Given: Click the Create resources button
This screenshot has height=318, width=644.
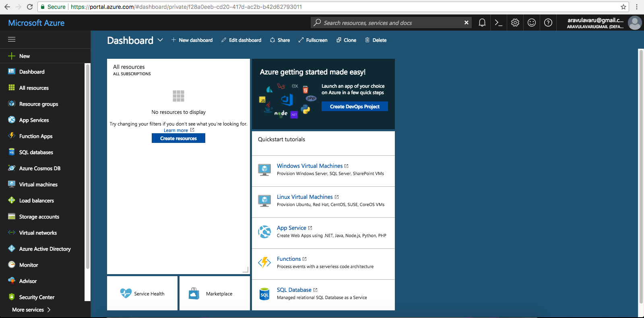Looking at the screenshot, I should pos(178,138).
